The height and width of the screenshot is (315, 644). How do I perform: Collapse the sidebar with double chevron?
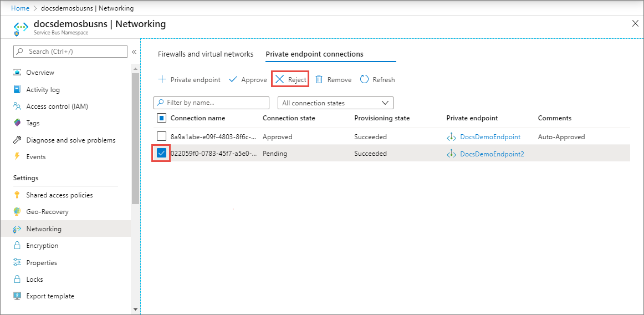pos(134,52)
